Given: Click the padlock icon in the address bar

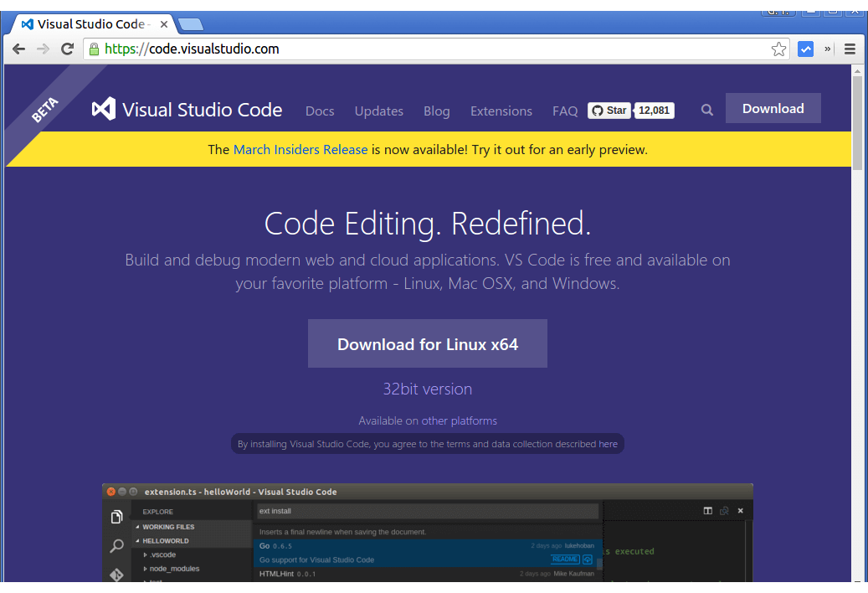Looking at the screenshot, I should pyautogui.click(x=93, y=49).
